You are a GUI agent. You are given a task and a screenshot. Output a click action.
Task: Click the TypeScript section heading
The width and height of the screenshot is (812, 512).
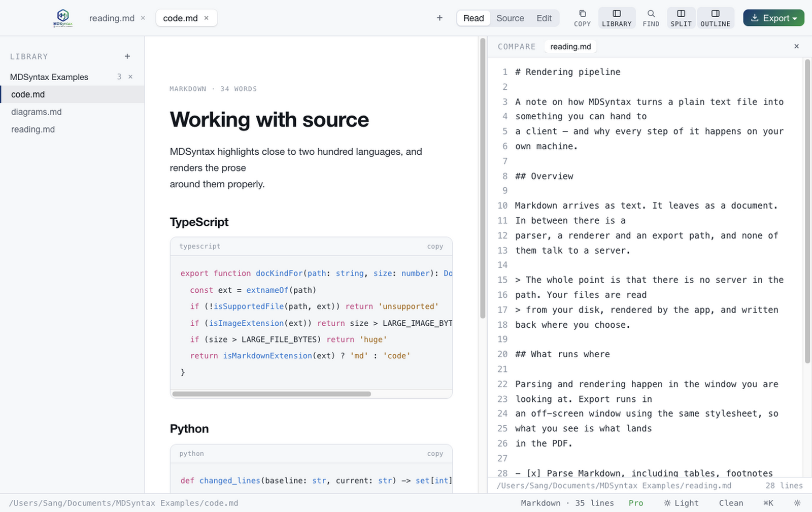199,222
